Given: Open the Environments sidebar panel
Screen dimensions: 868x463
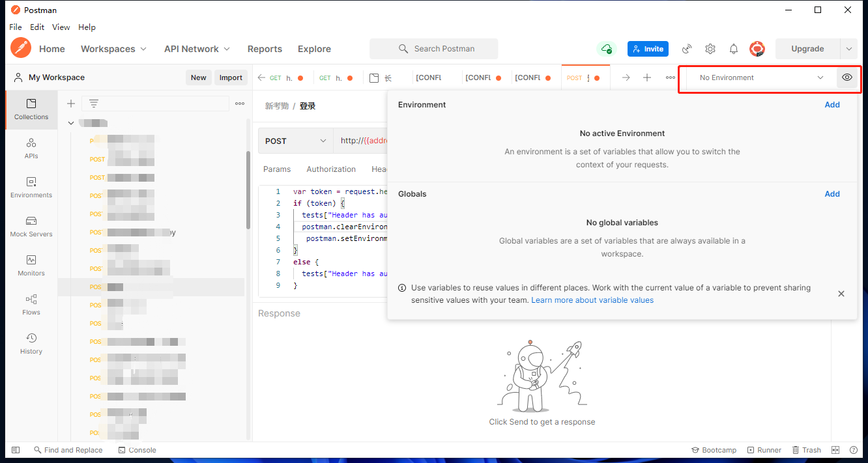Looking at the screenshot, I should coord(31,188).
